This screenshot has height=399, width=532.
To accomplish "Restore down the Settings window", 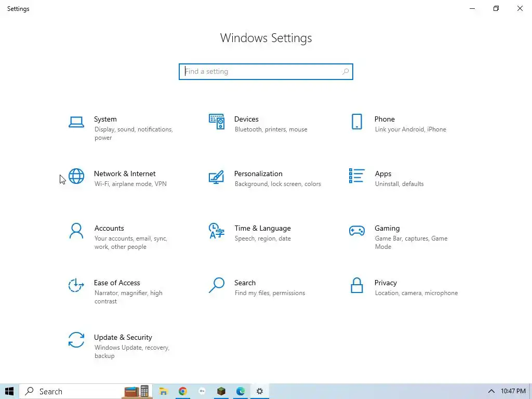I will point(496,8).
